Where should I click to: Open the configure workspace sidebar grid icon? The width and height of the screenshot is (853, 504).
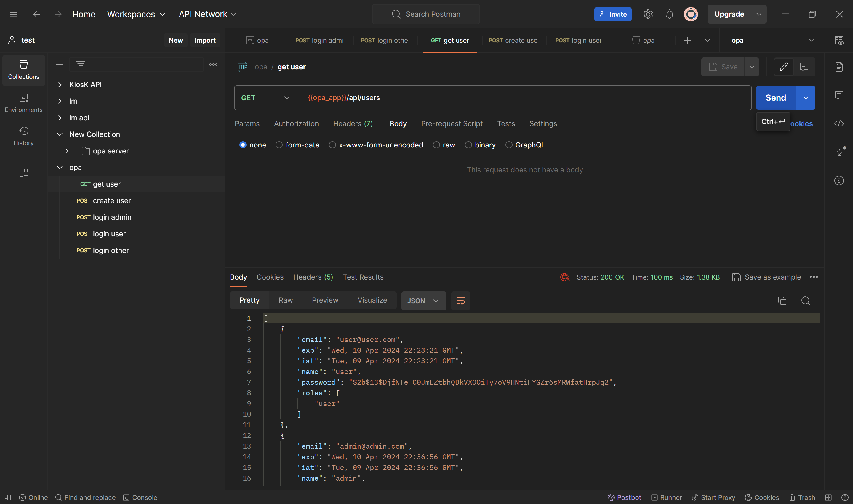23,173
